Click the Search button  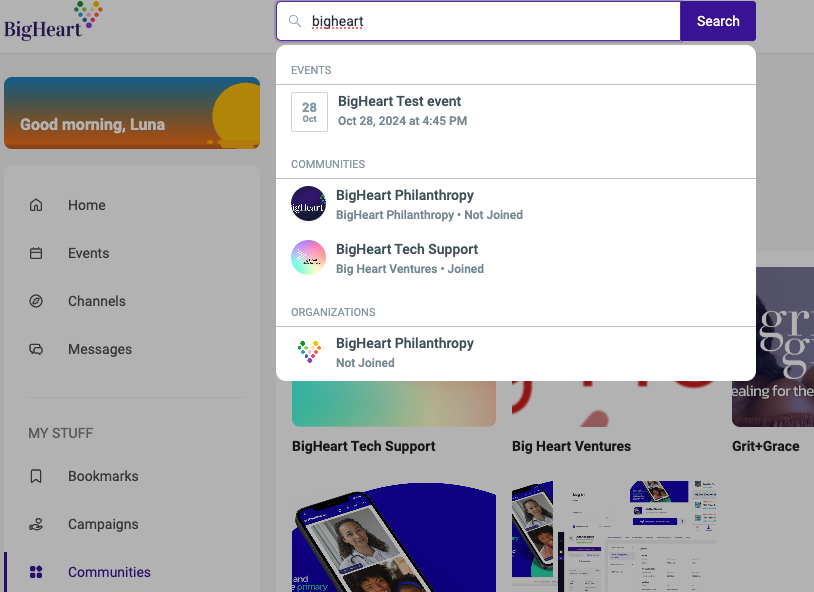(718, 21)
